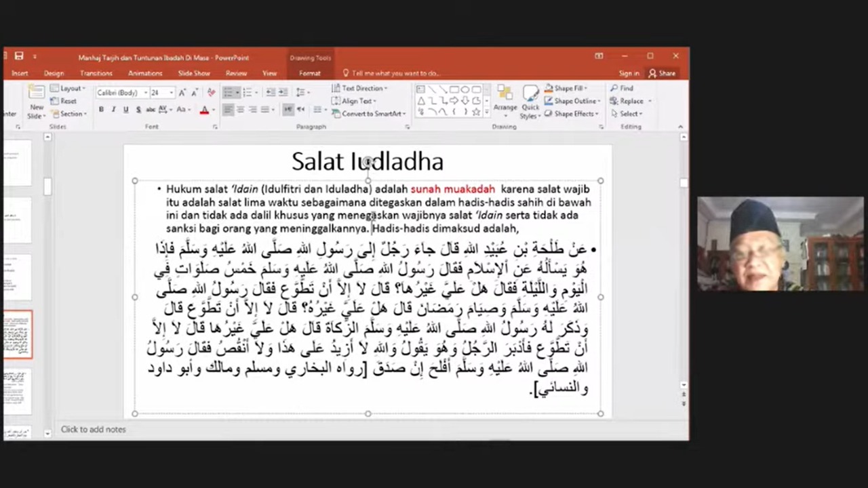This screenshot has height=488, width=868.
Task: Open the Select menu in Editing
Action: click(627, 114)
